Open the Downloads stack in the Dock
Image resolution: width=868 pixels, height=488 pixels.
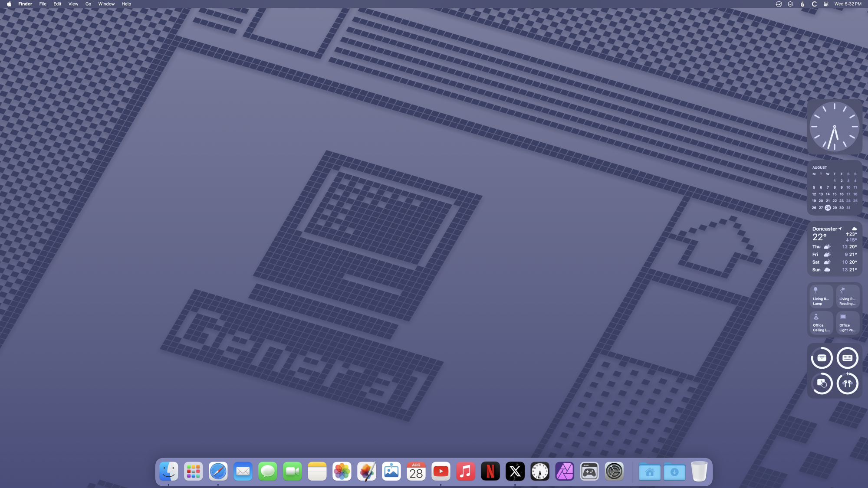(674, 471)
